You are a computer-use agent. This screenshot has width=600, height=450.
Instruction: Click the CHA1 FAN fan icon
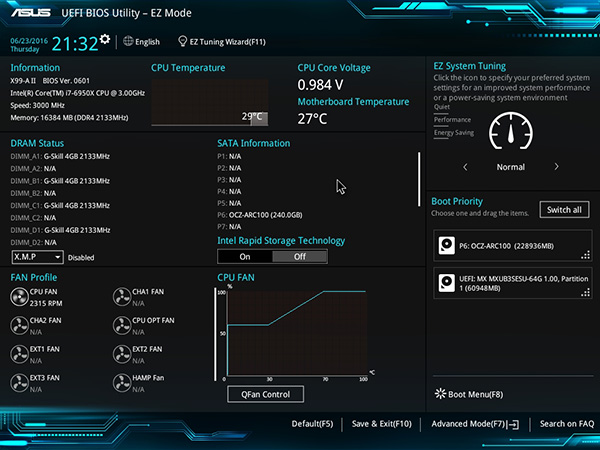tap(122, 297)
